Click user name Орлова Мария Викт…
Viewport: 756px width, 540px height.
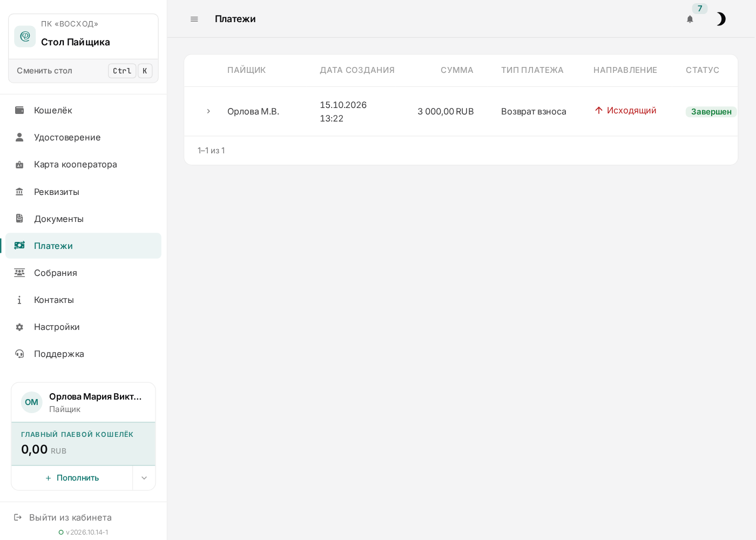96,396
